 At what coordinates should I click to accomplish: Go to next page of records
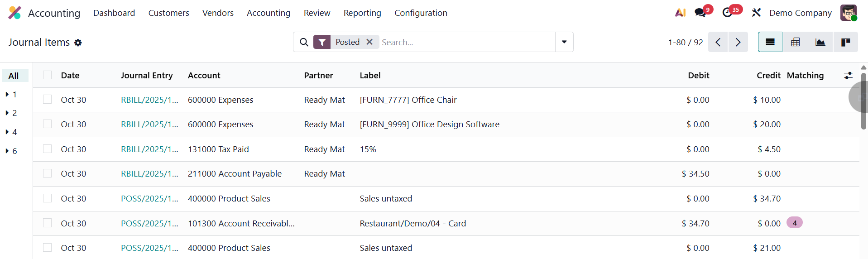pyautogui.click(x=738, y=42)
